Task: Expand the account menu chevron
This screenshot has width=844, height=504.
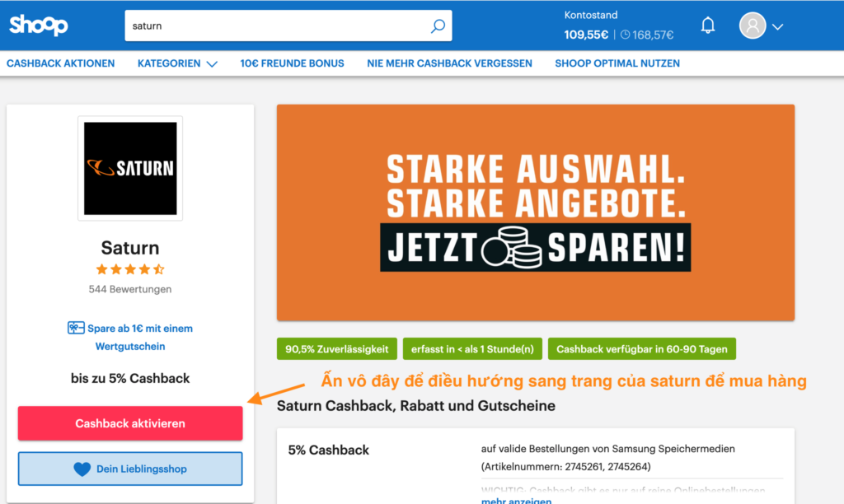Action: click(x=778, y=26)
